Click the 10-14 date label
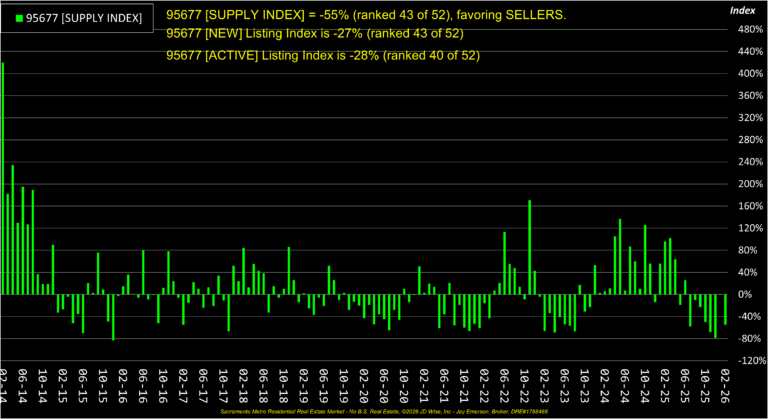768x419 pixels. point(43,386)
